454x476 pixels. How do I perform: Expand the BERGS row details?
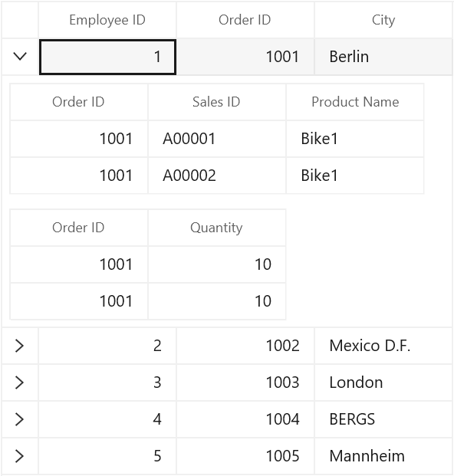tap(19, 419)
